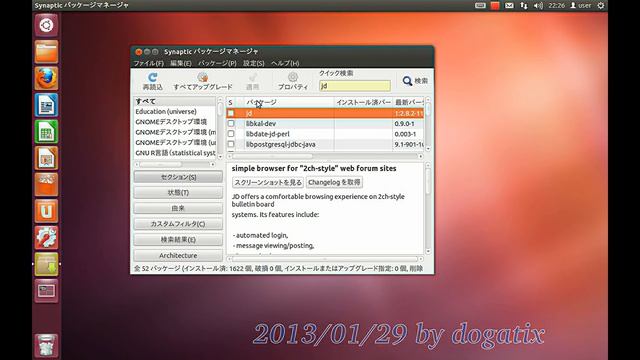Open System Settings launcher icon
Screen dimensions: 640x360
tap(46, 238)
